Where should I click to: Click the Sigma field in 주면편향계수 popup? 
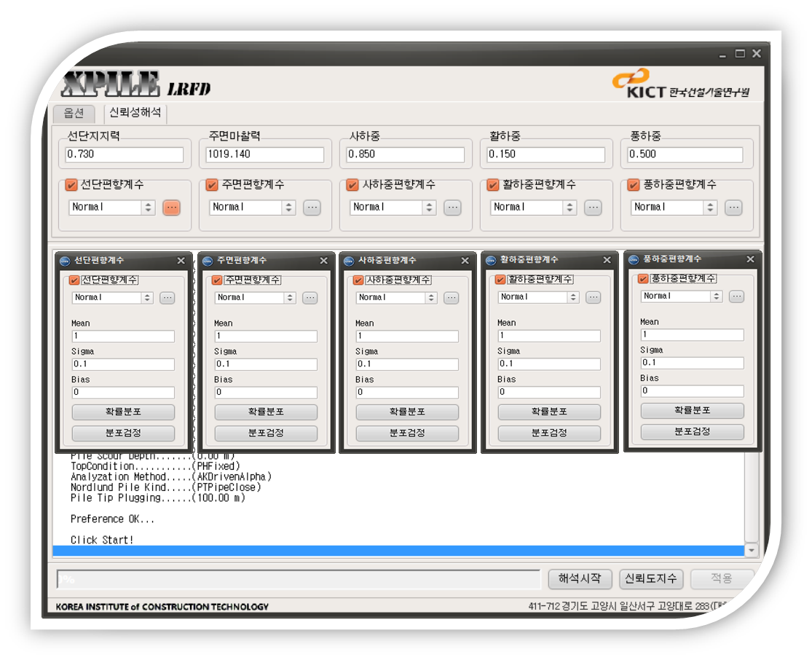(x=266, y=364)
